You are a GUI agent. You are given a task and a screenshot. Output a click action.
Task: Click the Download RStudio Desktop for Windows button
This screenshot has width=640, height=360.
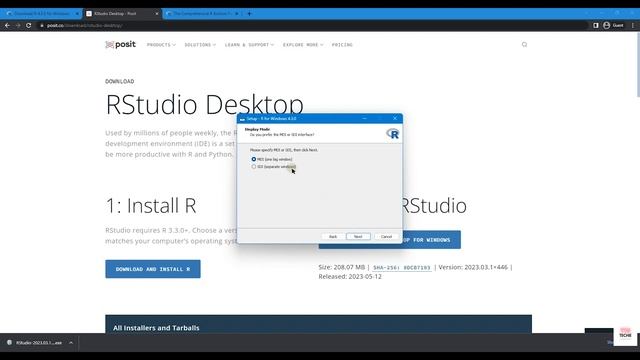click(x=431, y=240)
